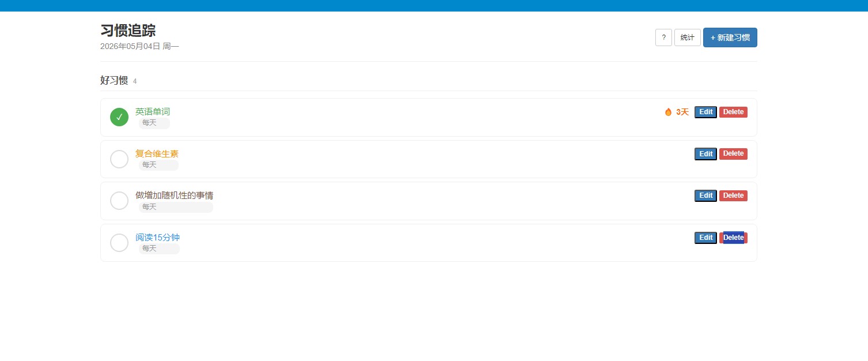Viewport: 868px width, 361px height.
Task: Select the 每天 tag under 复合维生素
Action: coord(149,165)
